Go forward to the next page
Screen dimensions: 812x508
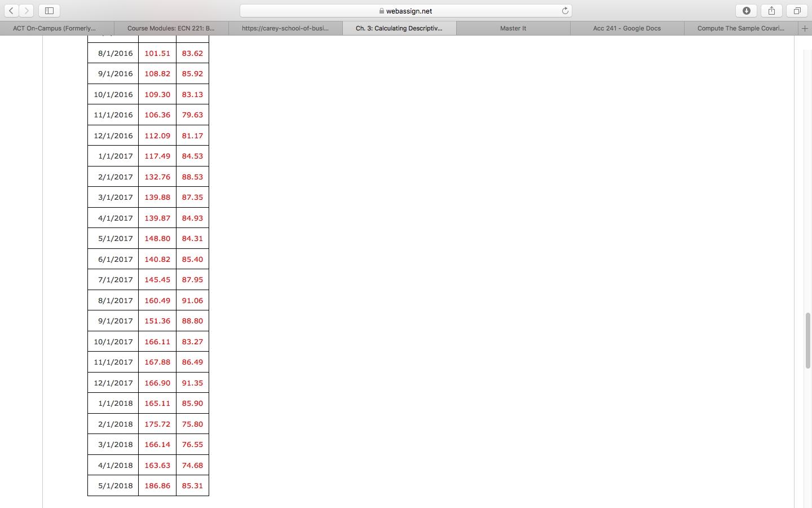pyautogui.click(x=27, y=11)
